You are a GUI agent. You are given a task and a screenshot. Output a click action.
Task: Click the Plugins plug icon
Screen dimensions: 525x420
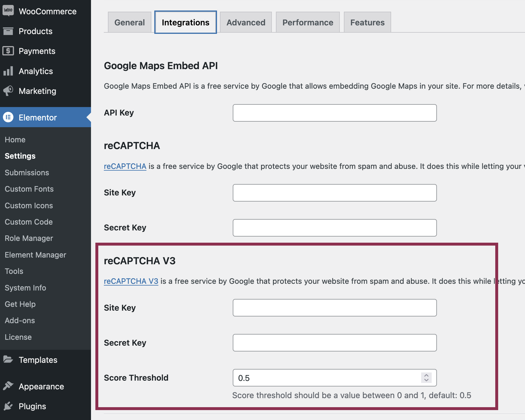pos(8,406)
